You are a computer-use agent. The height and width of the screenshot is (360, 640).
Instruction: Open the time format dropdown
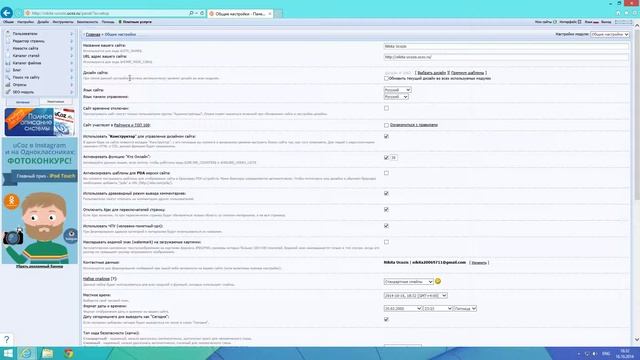(x=438, y=309)
